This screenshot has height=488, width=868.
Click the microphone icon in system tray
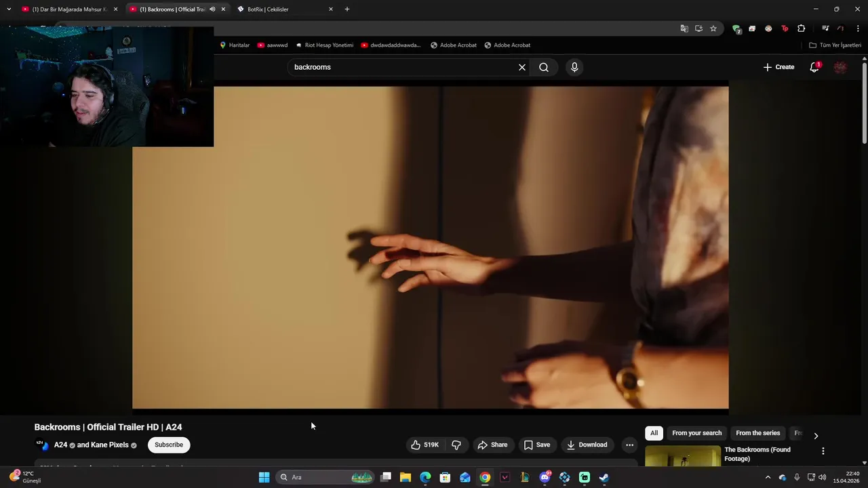[797, 477]
